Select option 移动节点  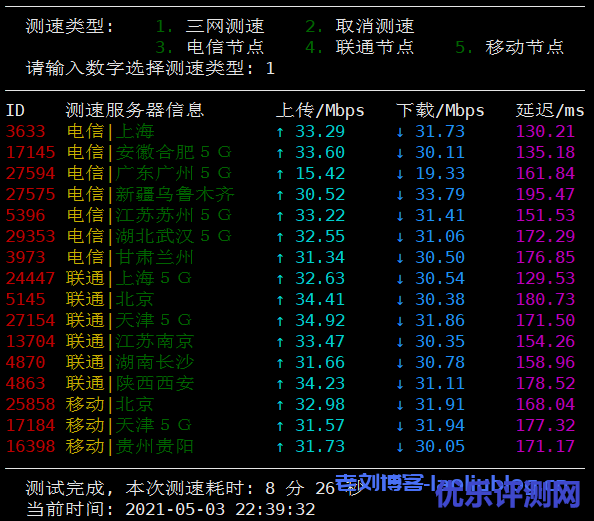[524, 47]
